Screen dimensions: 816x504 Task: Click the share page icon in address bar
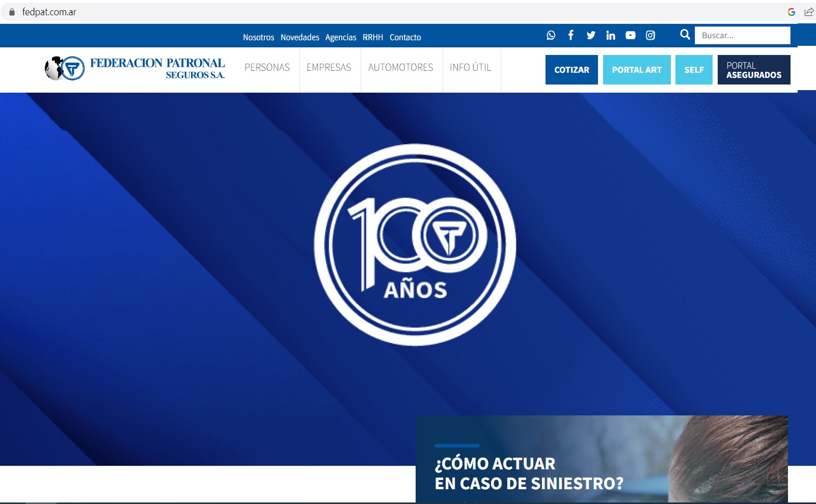[x=809, y=12]
